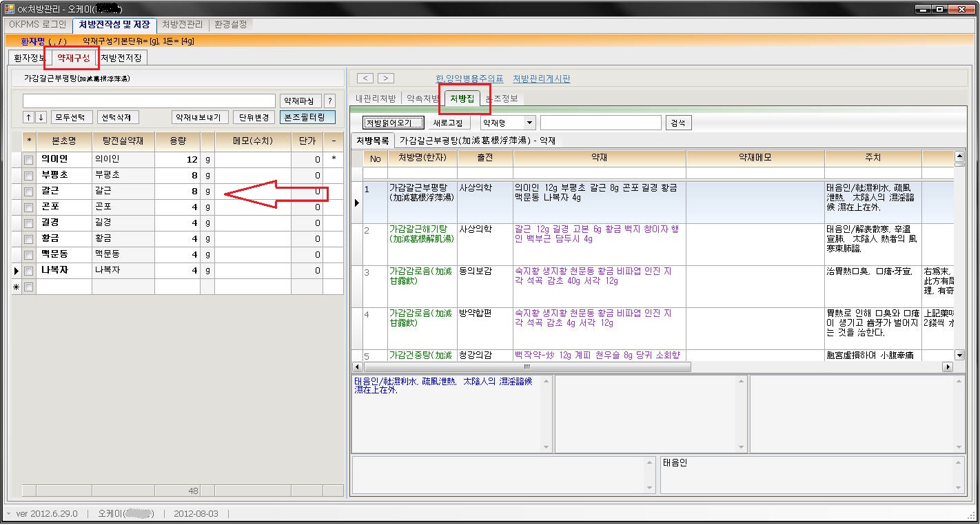Screen dimensions: 980x525
Task: Click the 검색 search button
Action: click(x=678, y=123)
